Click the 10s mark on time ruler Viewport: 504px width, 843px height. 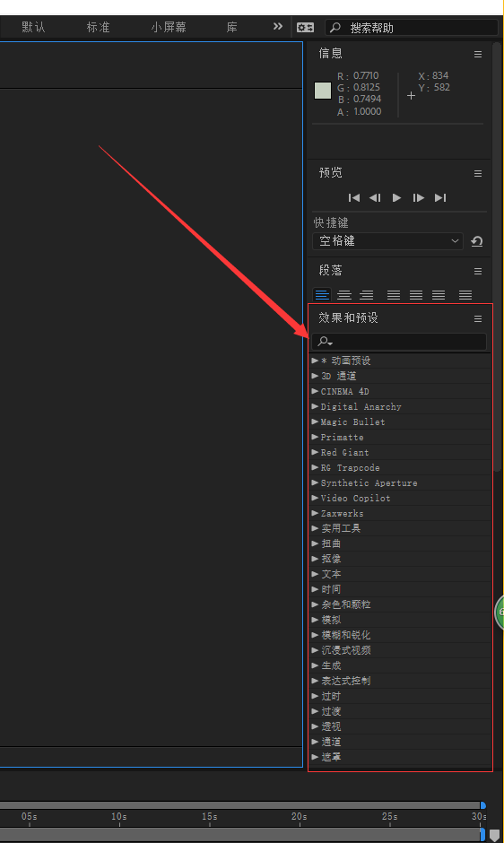click(x=119, y=816)
